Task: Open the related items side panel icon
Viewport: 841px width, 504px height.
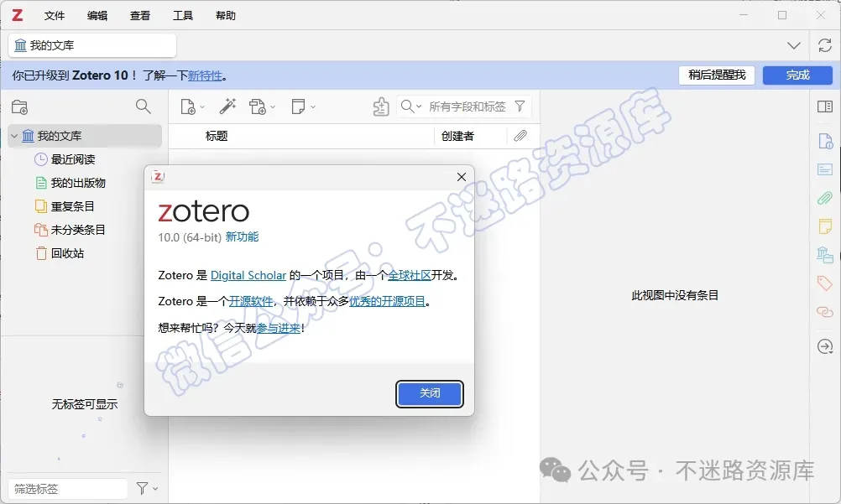Action: point(825,311)
